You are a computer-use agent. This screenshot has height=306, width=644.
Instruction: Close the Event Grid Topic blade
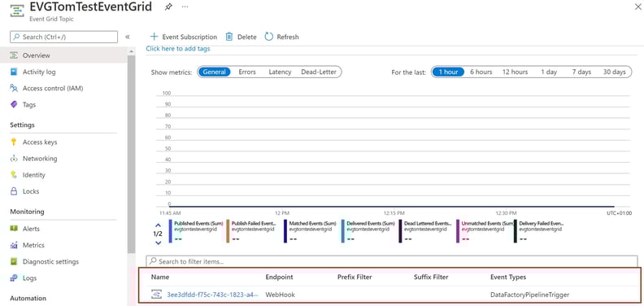637,7
